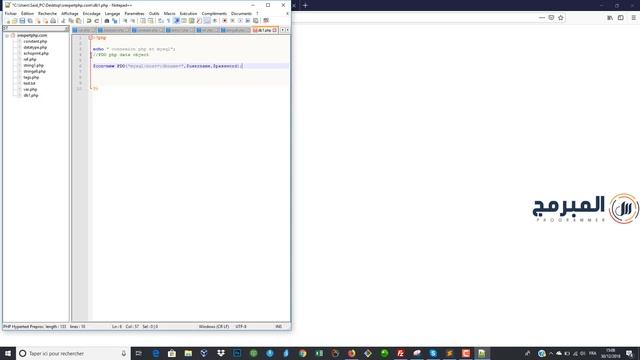Click the Play recorded macro icon
This screenshot has height=360, width=640.
pyautogui.click(x=240, y=20)
